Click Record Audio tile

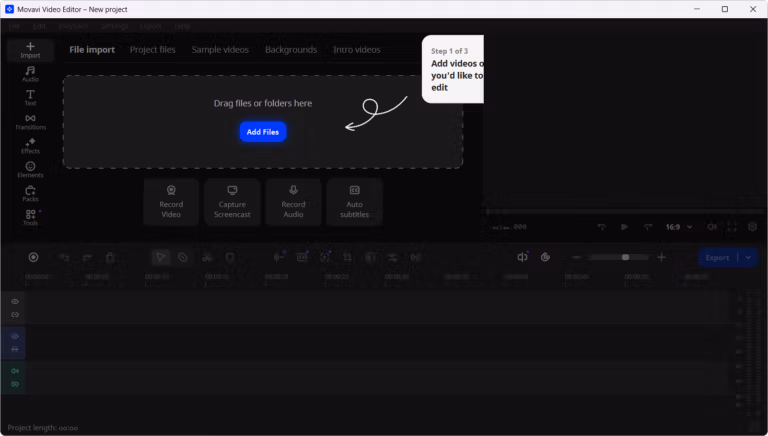tap(293, 202)
